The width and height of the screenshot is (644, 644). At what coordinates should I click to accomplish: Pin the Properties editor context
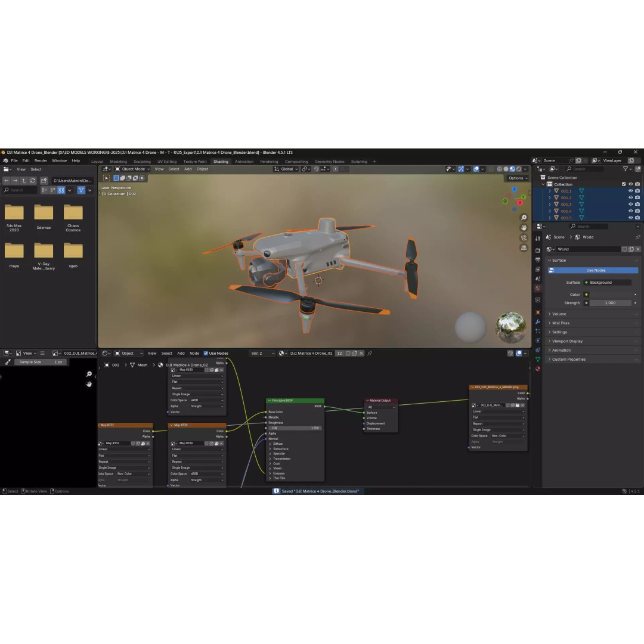tap(637, 237)
